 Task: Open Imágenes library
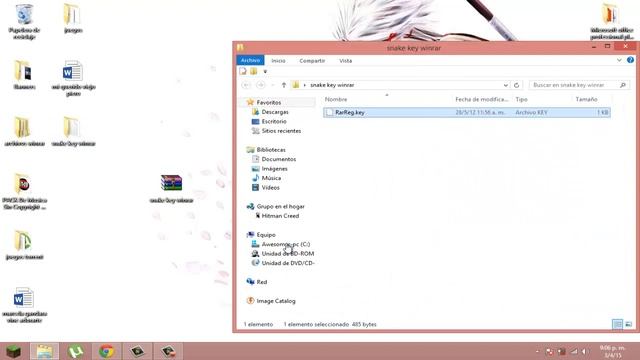tap(274, 169)
